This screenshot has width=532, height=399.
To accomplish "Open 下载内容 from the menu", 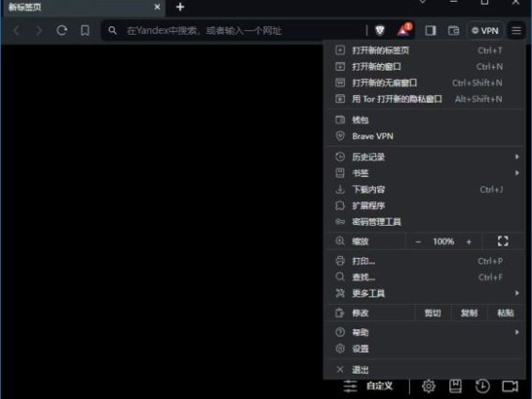I will click(x=424, y=189).
